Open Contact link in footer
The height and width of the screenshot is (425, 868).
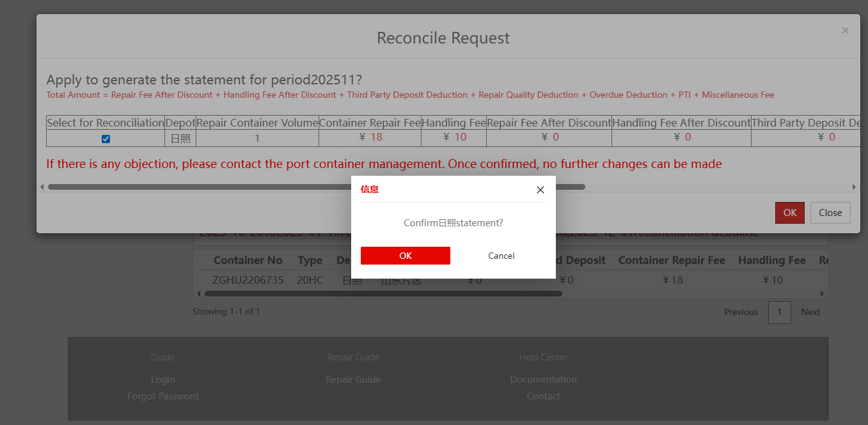(543, 396)
